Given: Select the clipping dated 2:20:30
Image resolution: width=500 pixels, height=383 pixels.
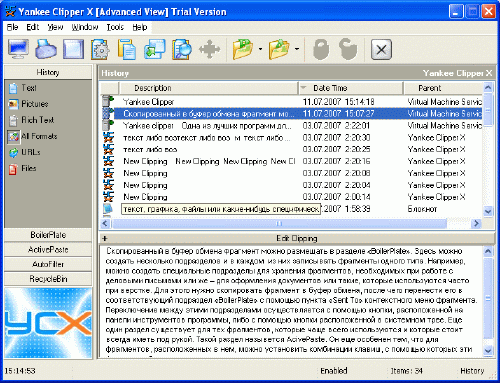Looking at the screenshot, I should pos(292,138).
